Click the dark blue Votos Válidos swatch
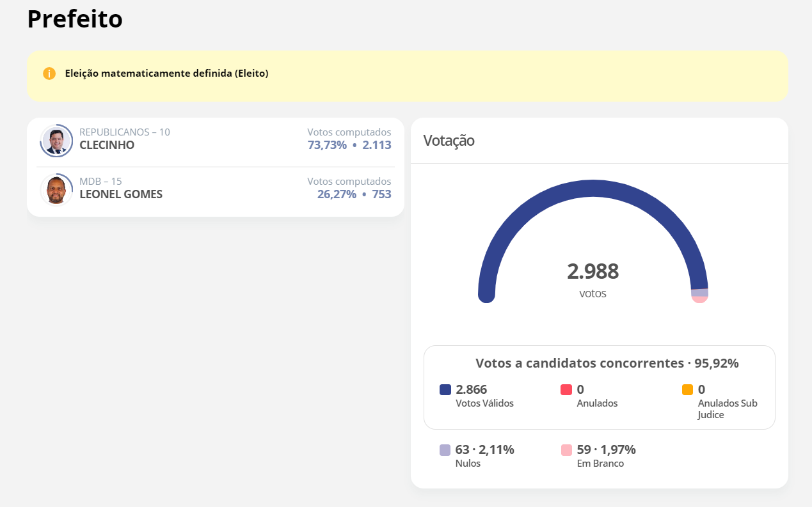The height and width of the screenshot is (507, 812). click(x=445, y=389)
